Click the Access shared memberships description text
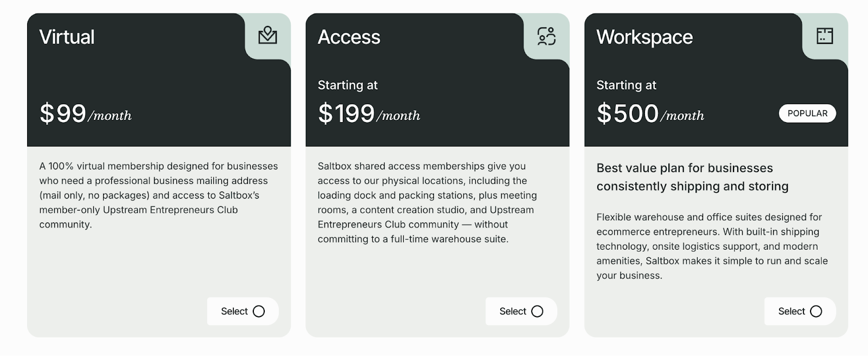 click(427, 202)
